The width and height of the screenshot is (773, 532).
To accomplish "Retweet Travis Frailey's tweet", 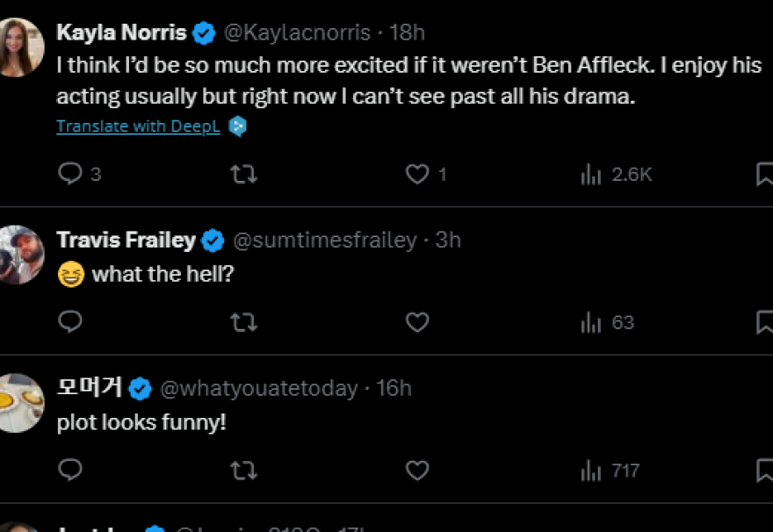I will pos(243,322).
